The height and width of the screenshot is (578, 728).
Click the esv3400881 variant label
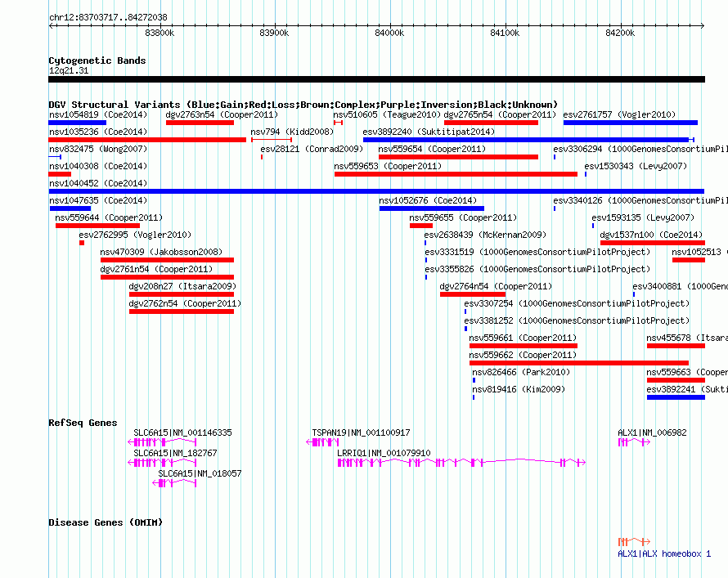[680, 286]
